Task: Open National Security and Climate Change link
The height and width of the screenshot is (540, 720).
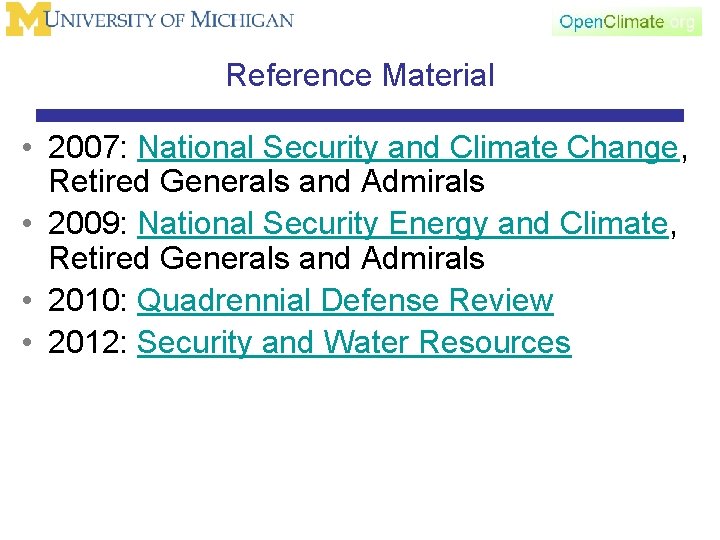Action: click(x=408, y=148)
